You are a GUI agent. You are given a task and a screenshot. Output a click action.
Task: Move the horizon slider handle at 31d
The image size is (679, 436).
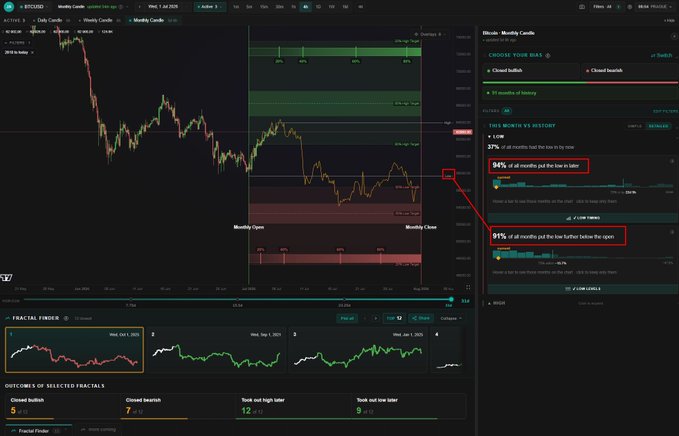(451, 299)
